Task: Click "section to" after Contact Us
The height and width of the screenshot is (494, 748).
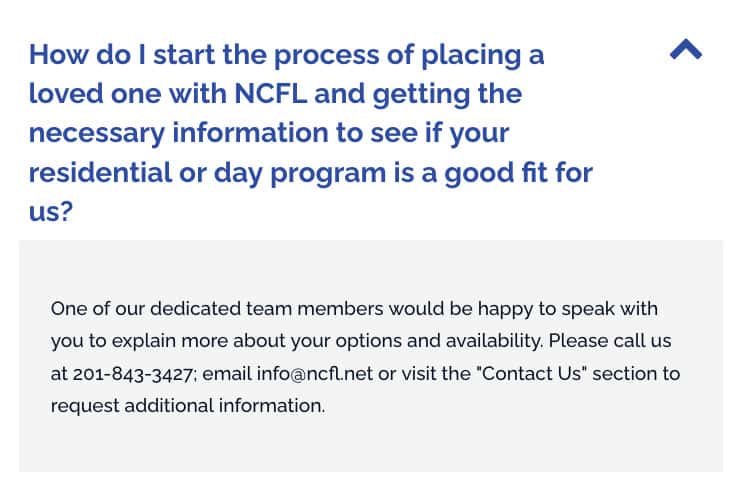Action: 636,373
